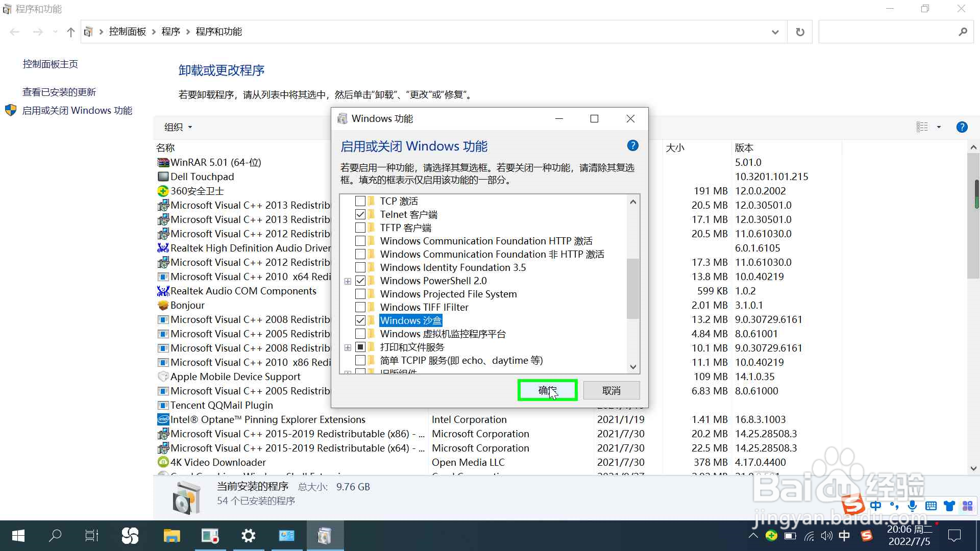Open 启用或关闭 Windows 功能 link
The width and height of the screenshot is (980, 551).
pyautogui.click(x=77, y=111)
